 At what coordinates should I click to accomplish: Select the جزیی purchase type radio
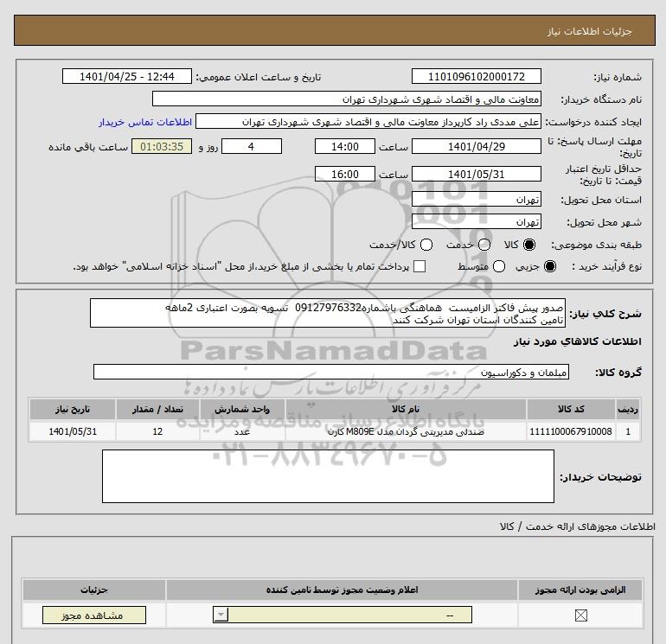[x=549, y=266]
